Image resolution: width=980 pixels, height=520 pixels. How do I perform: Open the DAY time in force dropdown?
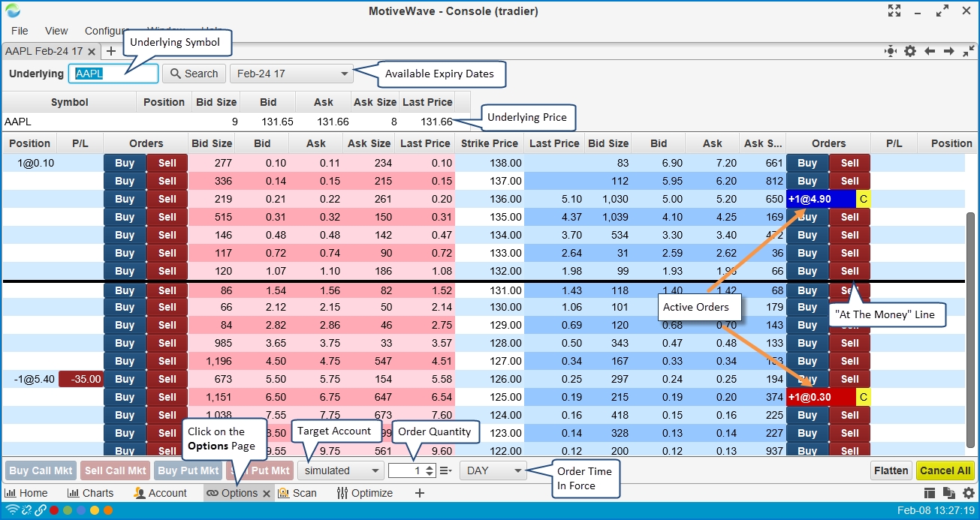click(493, 470)
